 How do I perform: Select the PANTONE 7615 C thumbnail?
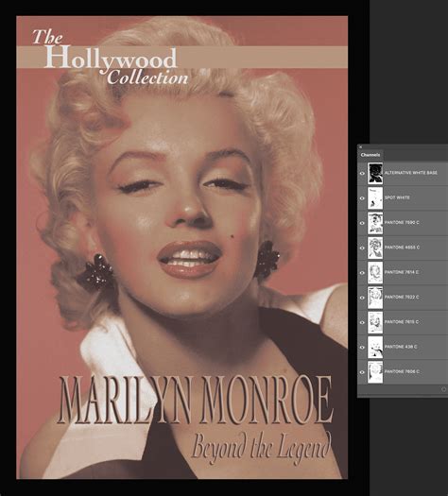click(375, 322)
